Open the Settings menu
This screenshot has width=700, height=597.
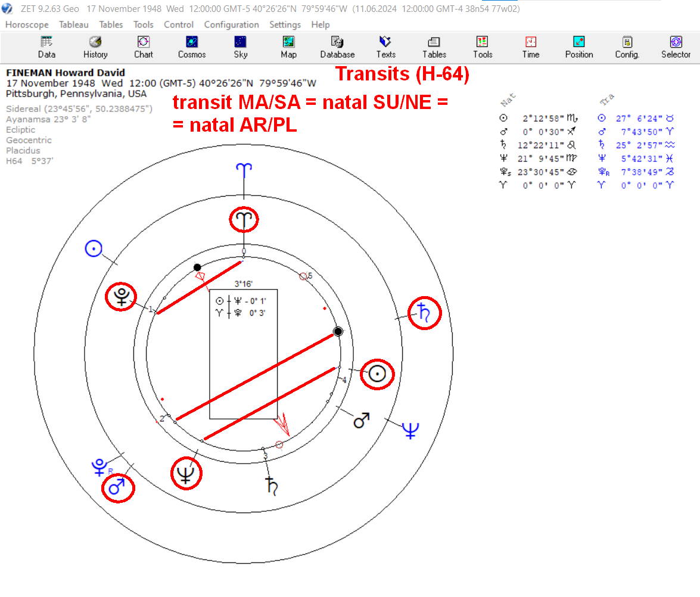(x=285, y=24)
